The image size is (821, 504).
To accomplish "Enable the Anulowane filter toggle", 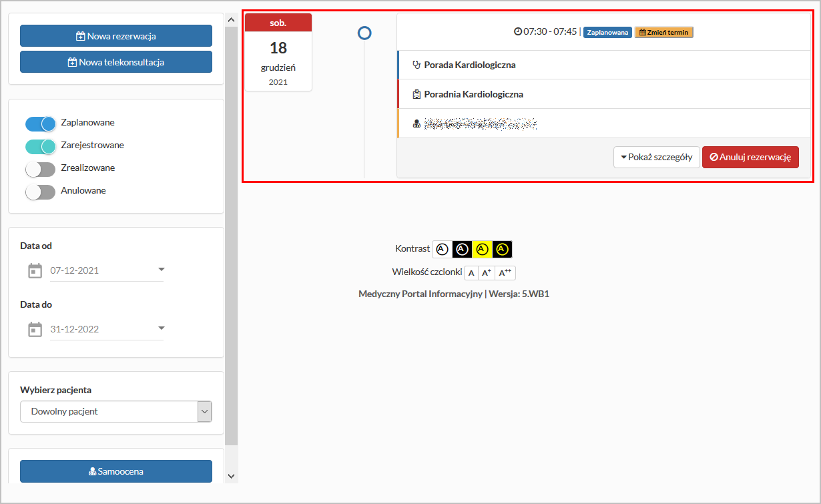I will click(40, 192).
